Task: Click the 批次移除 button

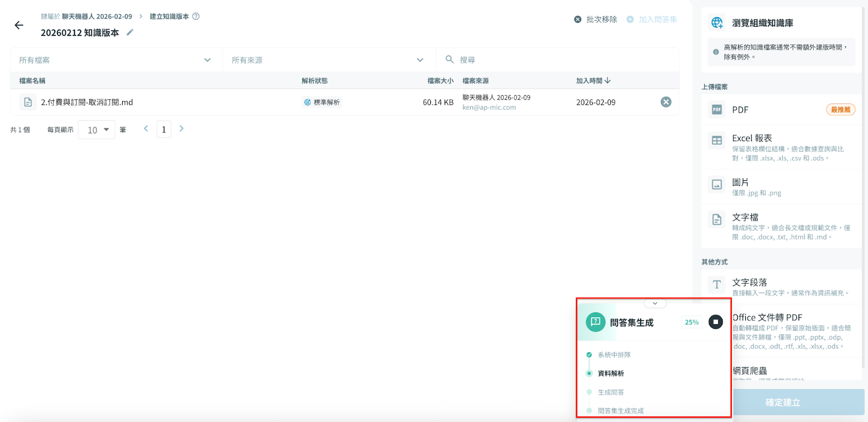Action: 596,20
